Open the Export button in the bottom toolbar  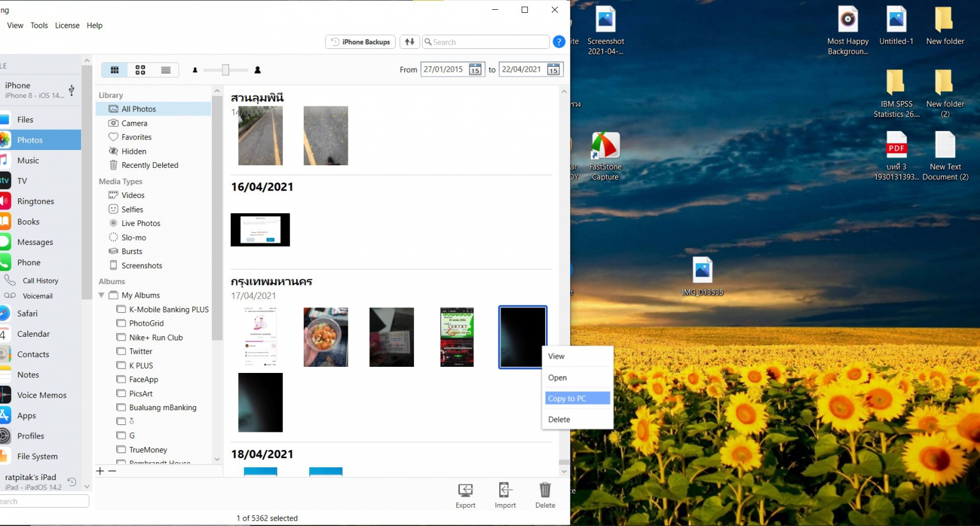click(x=466, y=495)
